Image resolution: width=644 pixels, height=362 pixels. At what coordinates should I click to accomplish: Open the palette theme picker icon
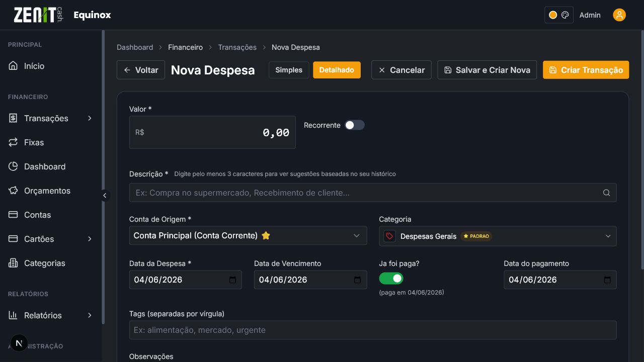click(565, 15)
